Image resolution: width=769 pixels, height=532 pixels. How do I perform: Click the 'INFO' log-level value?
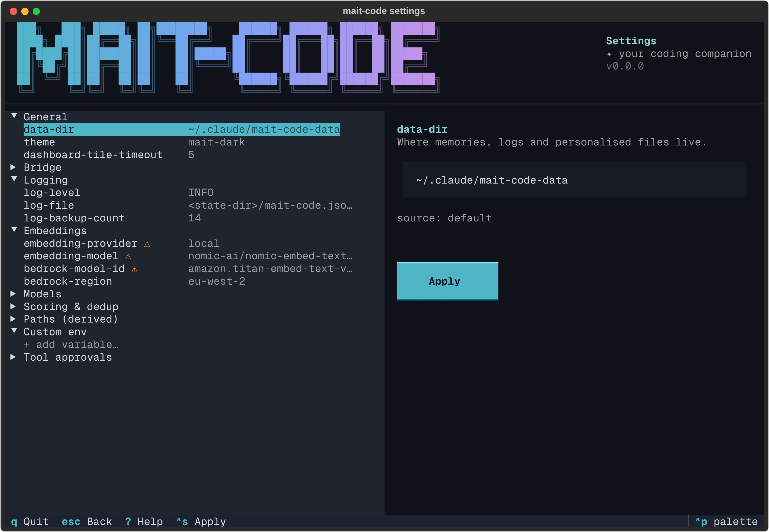tap(201, 193)
